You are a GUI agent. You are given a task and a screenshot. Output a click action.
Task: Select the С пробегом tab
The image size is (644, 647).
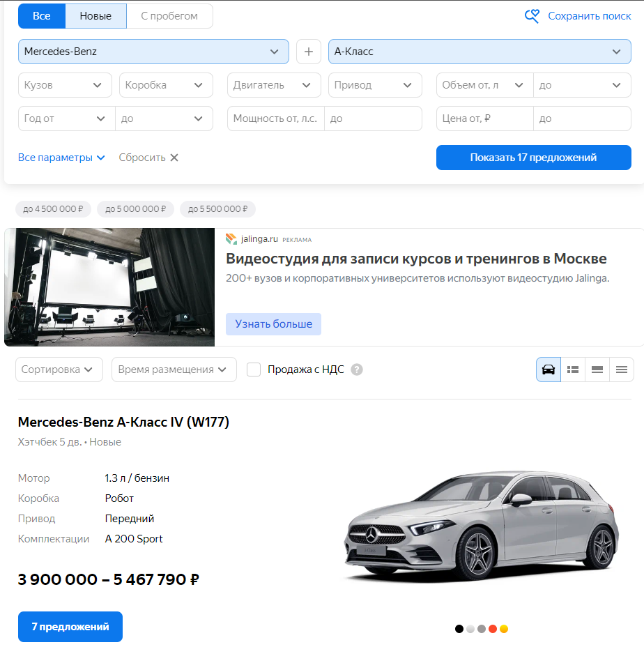(x=169, y=16)
